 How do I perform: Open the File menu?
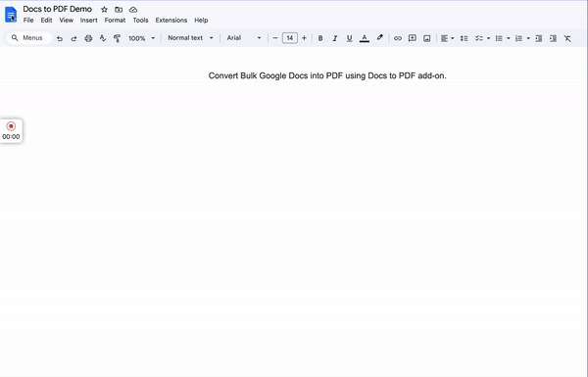(x=28, y=21)
